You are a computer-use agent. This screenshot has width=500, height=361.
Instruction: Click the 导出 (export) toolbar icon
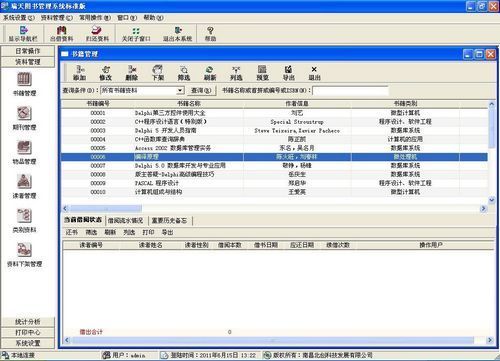pyautogui.click(x=288, y=70)
